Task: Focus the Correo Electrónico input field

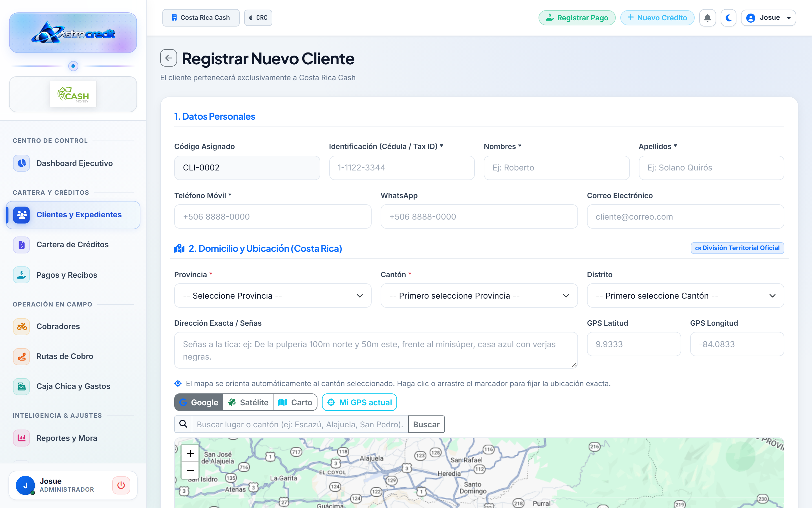Action: point(685,217)
